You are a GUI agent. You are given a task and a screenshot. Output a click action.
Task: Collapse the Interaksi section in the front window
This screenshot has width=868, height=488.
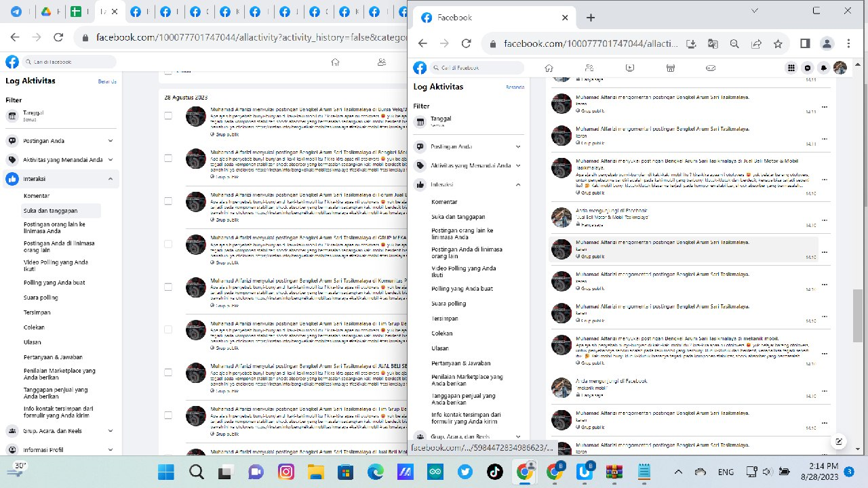469,184
